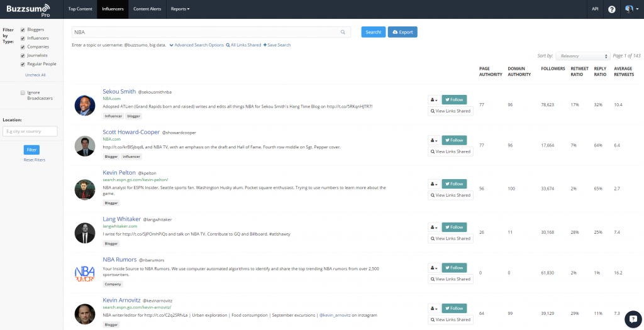Viewport: 644px width, 330px height.
Task: Open the Reports dropdown menu
Action: pyautogui.click(x=180, y=9)
